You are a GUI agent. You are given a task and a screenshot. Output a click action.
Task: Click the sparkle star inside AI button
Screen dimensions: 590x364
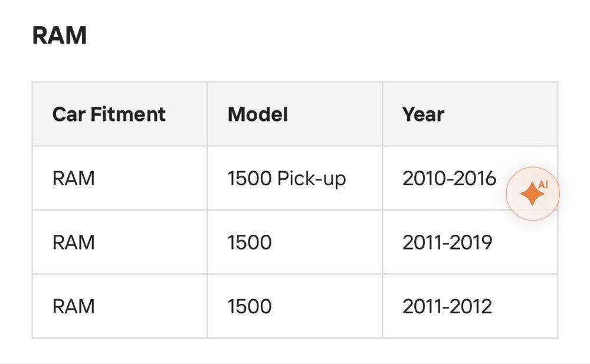[x=532, y=194]
